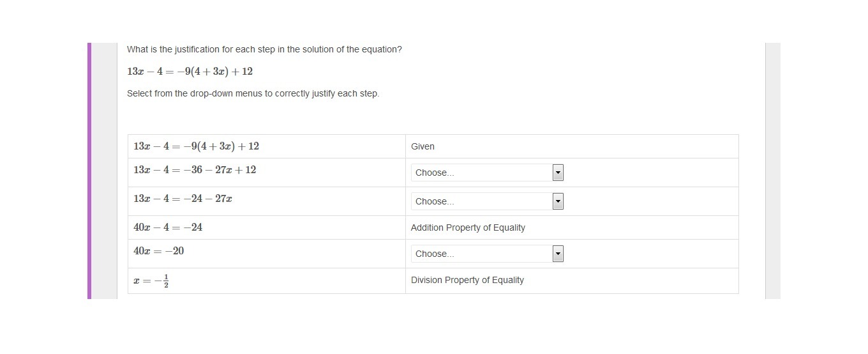Select the final answer x = −1/2 cell
The image size is (868, 354).
coord(151,281)
